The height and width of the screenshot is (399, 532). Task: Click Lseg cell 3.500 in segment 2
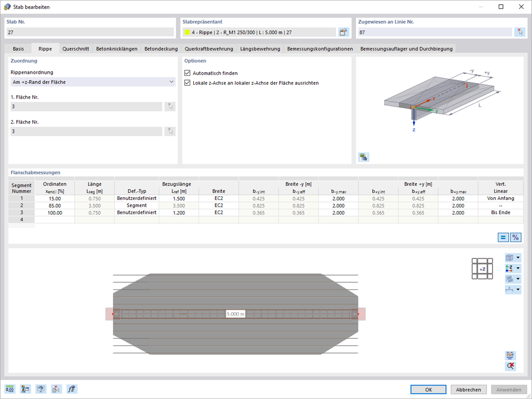tap(95, 206)
